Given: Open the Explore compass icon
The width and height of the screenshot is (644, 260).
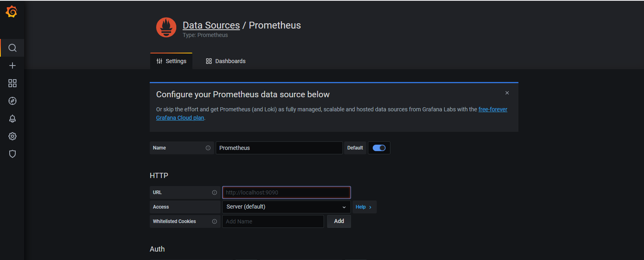Looking at the screenshot, I should [x=12, y=101].
